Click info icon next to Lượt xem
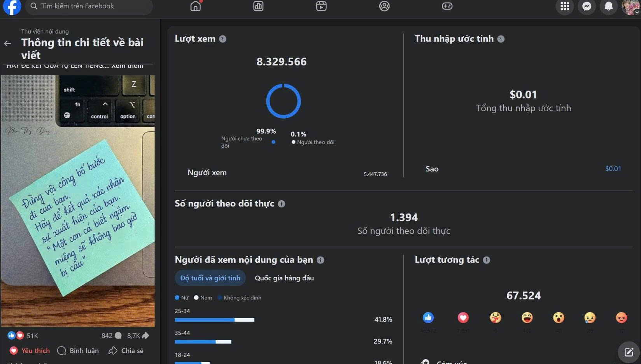 223,39
